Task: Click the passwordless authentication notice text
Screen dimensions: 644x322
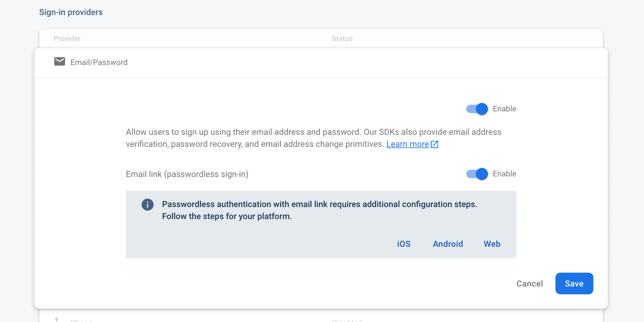Action: pyautogui.click(x=319, y=210)
